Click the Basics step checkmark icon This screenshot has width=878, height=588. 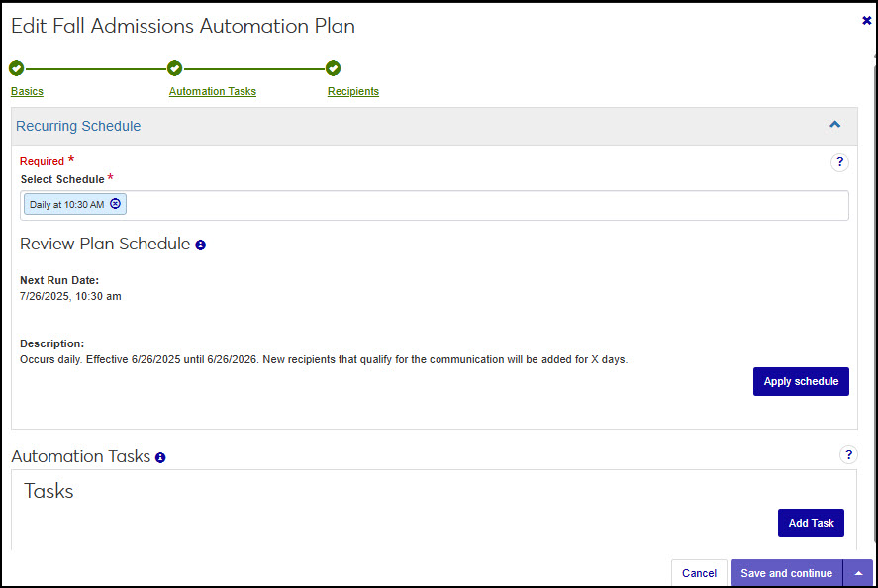click(x=16, y=68)
